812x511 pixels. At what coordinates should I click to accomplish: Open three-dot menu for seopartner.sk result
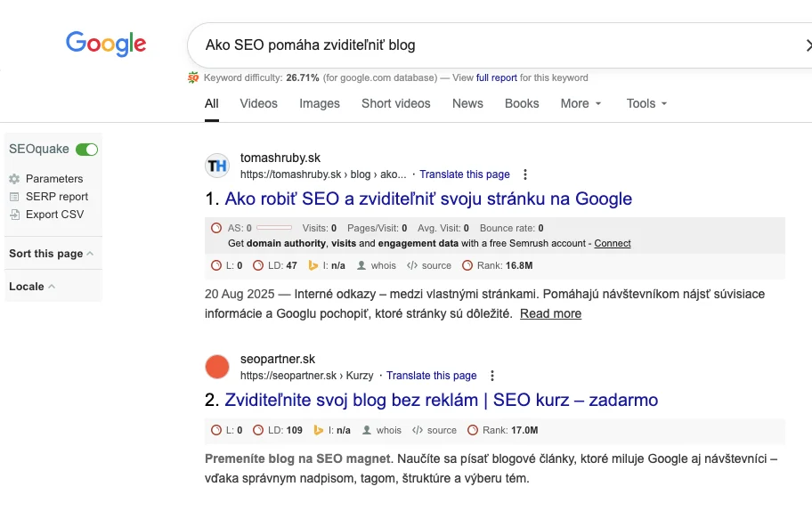(x=492, y=376)
